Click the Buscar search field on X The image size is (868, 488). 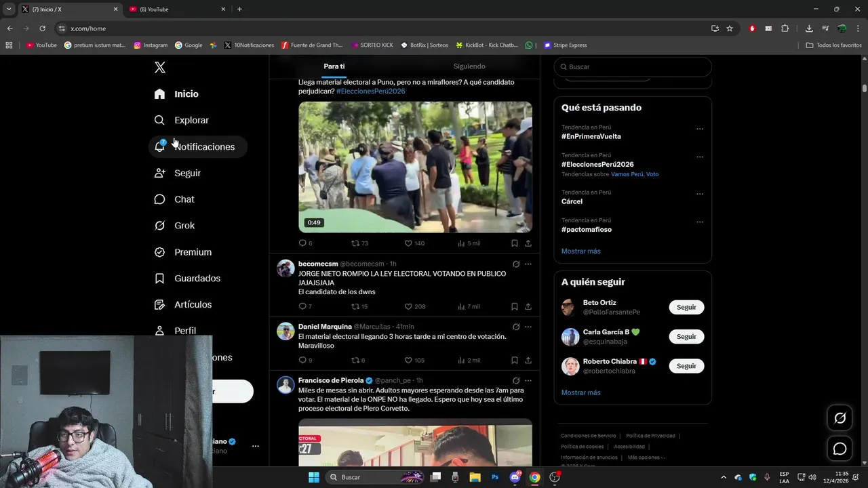[x=633, y=67]
